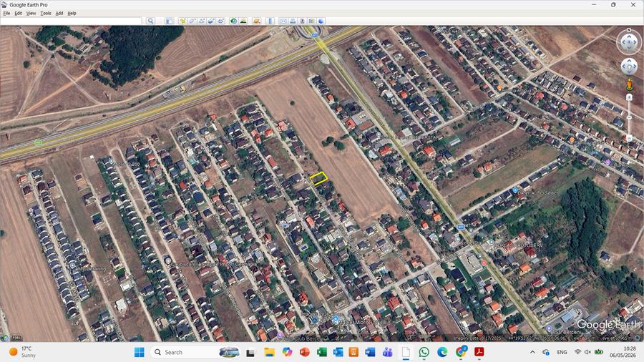644x362 pixels.
Task: Click the Print toolbar button
Action: tap(293, 21)
